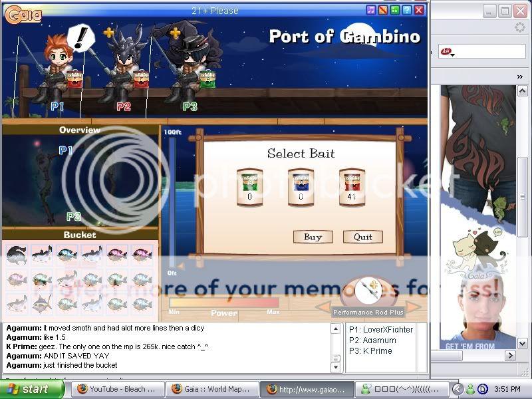Select the green Grade A bait can
The width and height of the screenshot is (532, 399).
pyautogui.click(x=249, y=186)
